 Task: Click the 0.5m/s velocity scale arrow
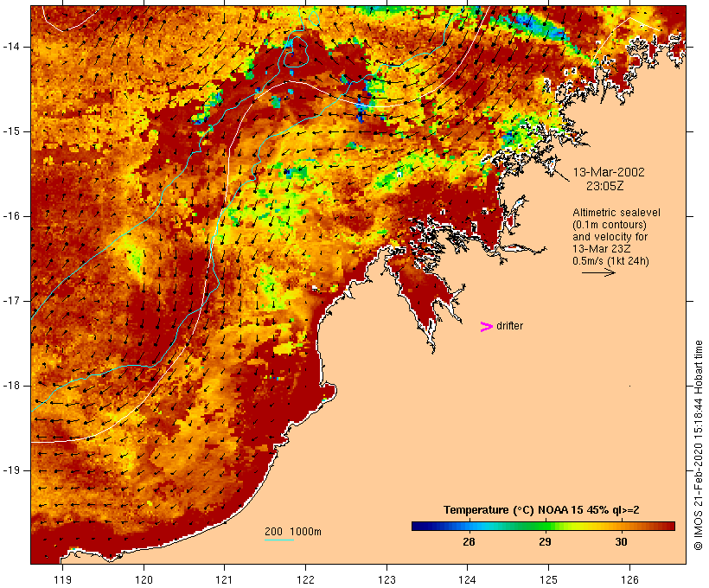point(598,272)
